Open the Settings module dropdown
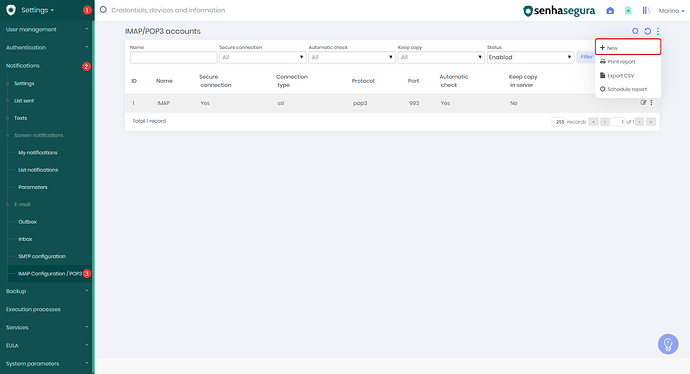Screen dimensions: 690x374 (x=37, y=10)
